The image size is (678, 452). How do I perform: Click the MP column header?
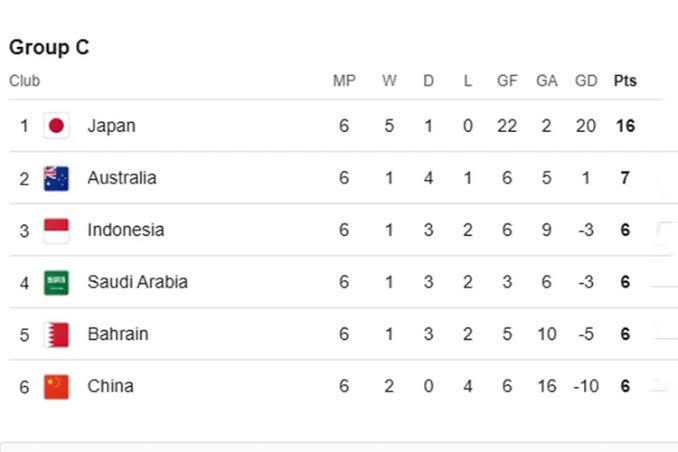(344, 81)
